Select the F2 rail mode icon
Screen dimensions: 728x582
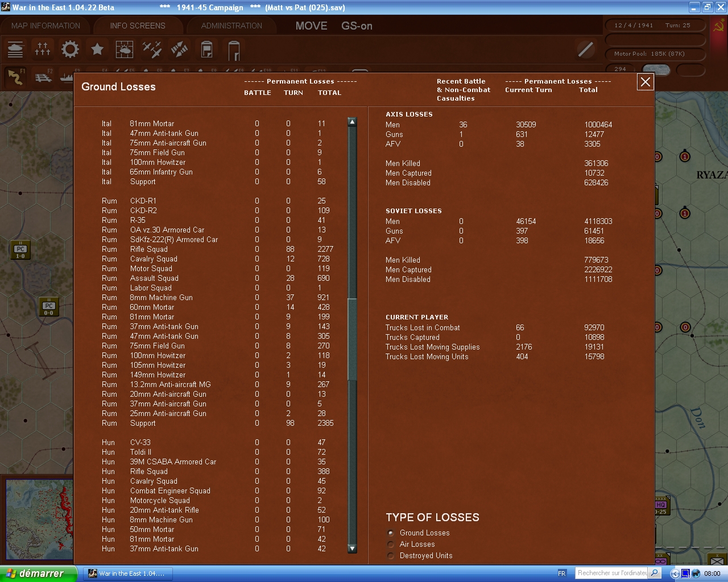[43, 77]
